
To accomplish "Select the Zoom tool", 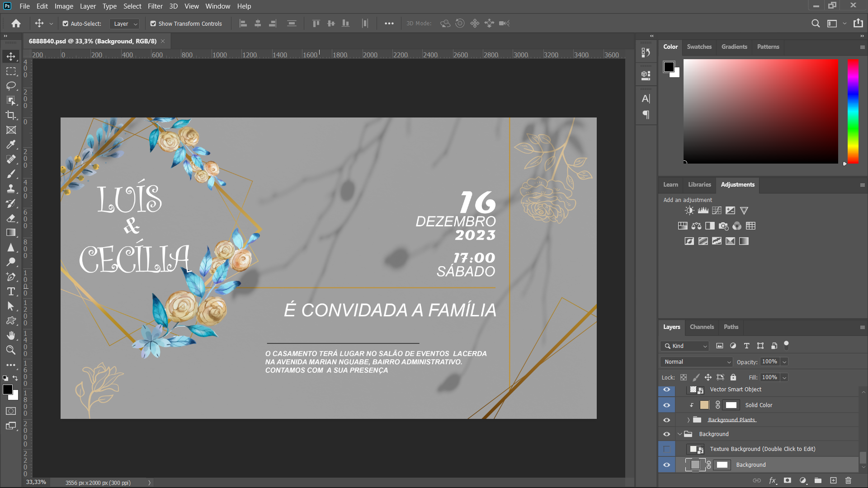I will (x=11, y=350).
